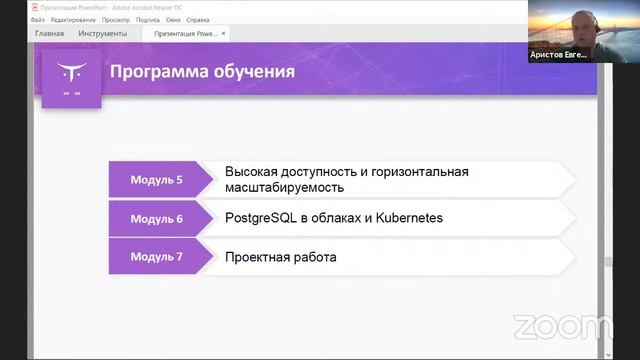Click the Модуль 6 arrow label
Image resolution: width=640 pixels, height=360 pixels.
tap(161, 219)
